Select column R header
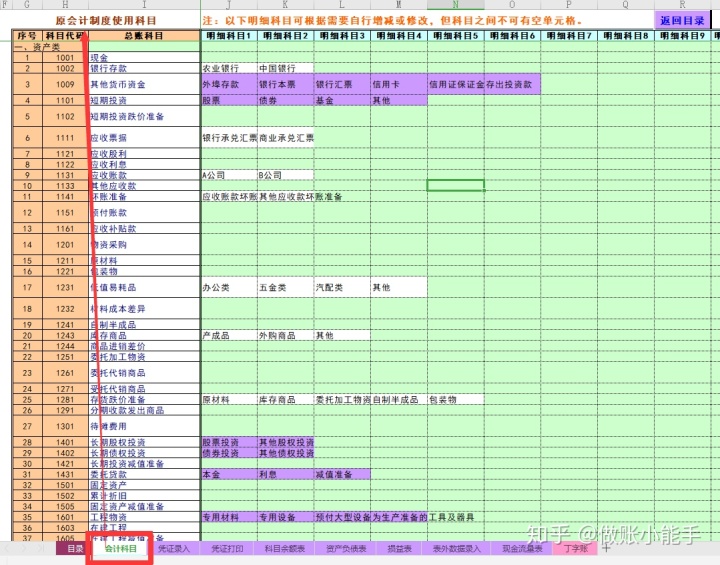Screen dimensions: 720x565 682,5
